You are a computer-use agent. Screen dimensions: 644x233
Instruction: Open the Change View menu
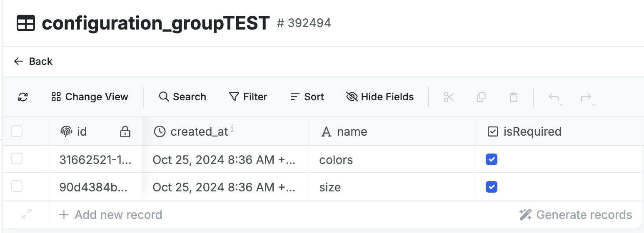pyautogui.click(x=90, y=97)
